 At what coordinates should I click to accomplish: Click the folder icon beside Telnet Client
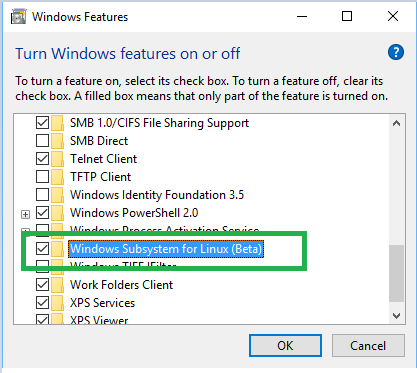(58, 159)
